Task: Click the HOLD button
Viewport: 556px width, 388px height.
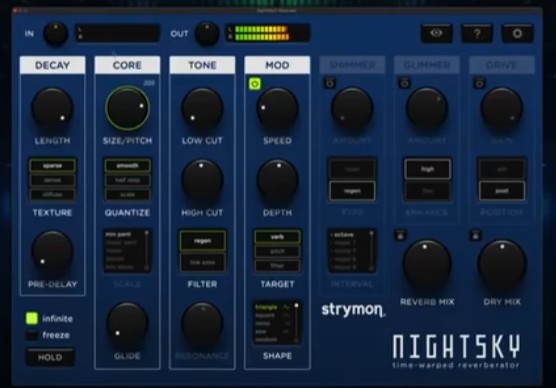Action: [x=50, y=357]
